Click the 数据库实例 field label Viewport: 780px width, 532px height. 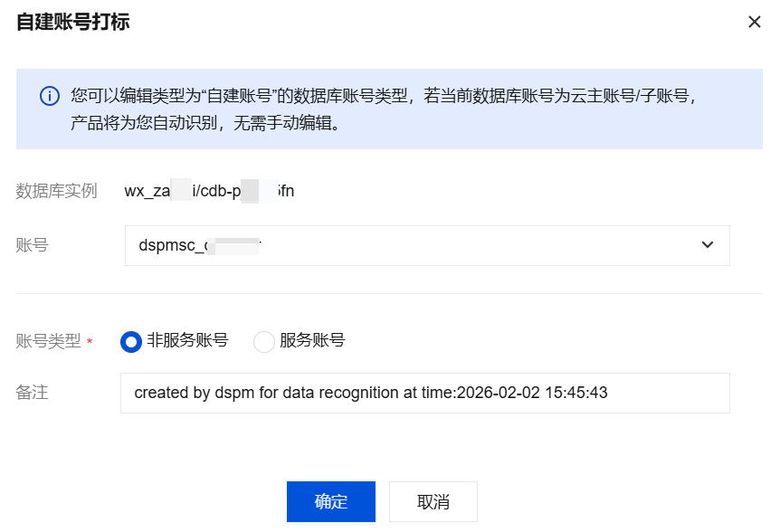click(x=56, y=191)
